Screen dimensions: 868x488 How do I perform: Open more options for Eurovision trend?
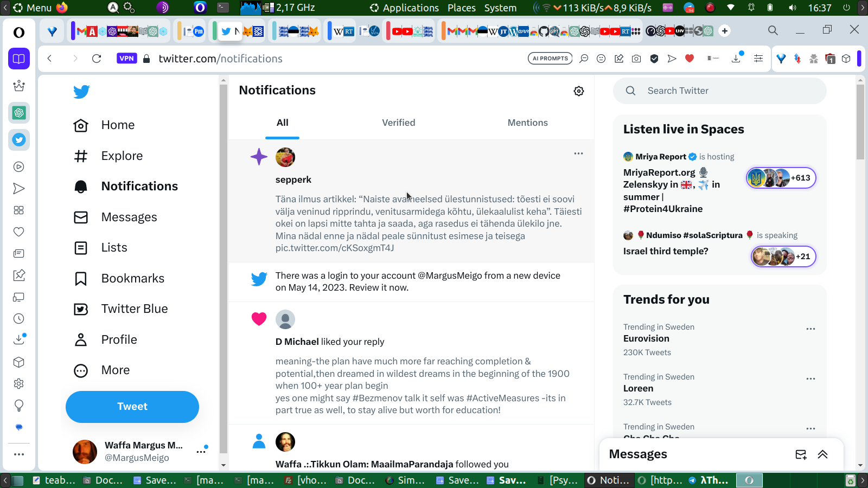click(x=810, y=329)
